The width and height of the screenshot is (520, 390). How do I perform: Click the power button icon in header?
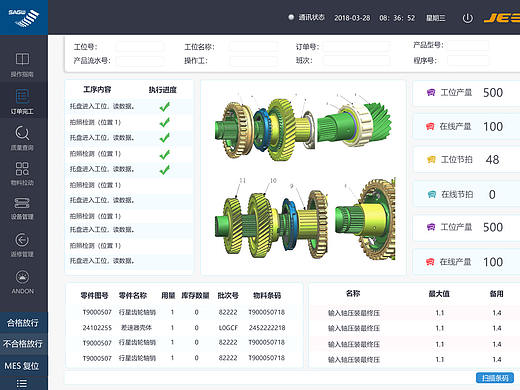coord(468,18)
